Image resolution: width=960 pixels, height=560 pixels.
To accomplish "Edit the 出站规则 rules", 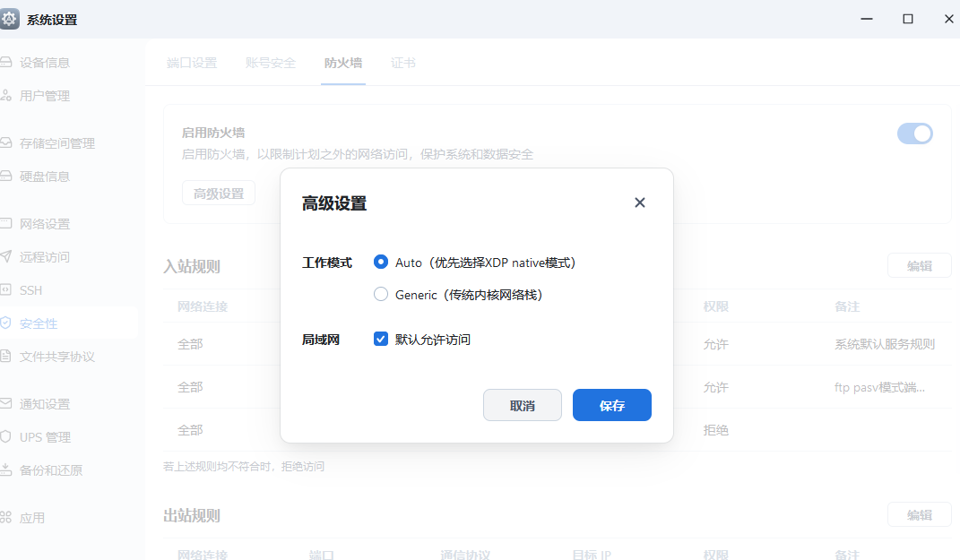I will [x=919, y=514].
